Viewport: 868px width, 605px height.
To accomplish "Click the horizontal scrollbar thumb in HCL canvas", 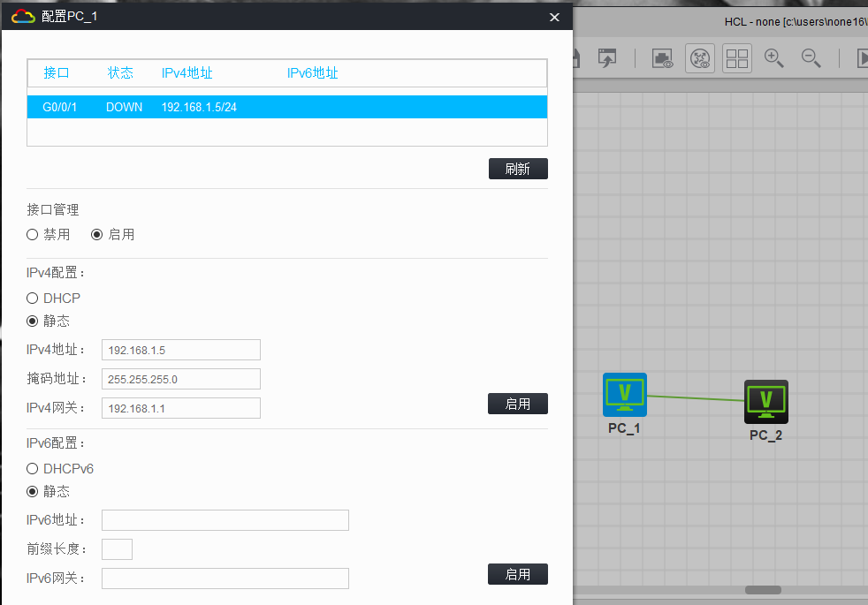I will (x=763, y=590).
